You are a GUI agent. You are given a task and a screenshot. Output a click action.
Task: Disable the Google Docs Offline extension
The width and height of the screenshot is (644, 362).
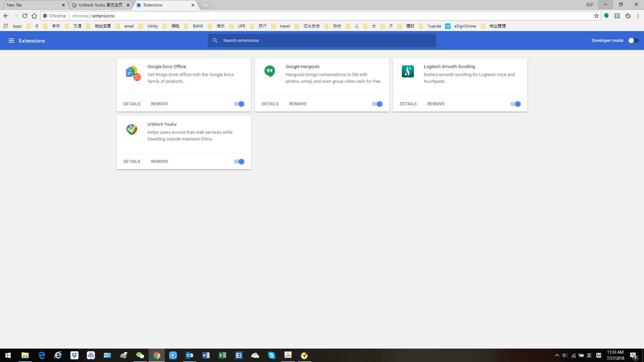239,104
